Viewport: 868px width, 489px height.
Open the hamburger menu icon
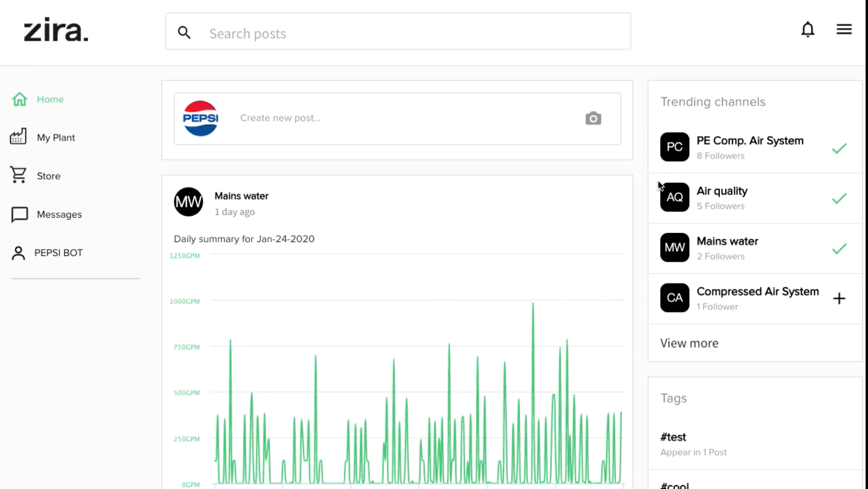844,30
